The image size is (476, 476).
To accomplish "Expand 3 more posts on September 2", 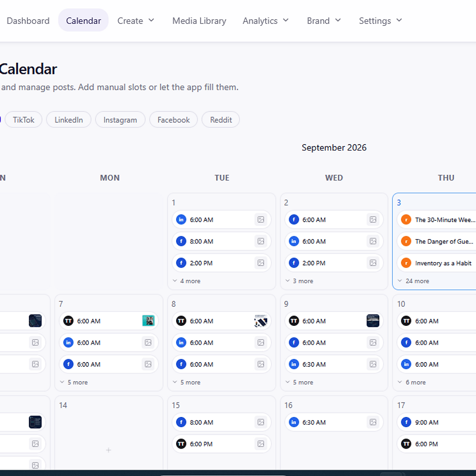I will pyautogui.click(x=299, y=281).
